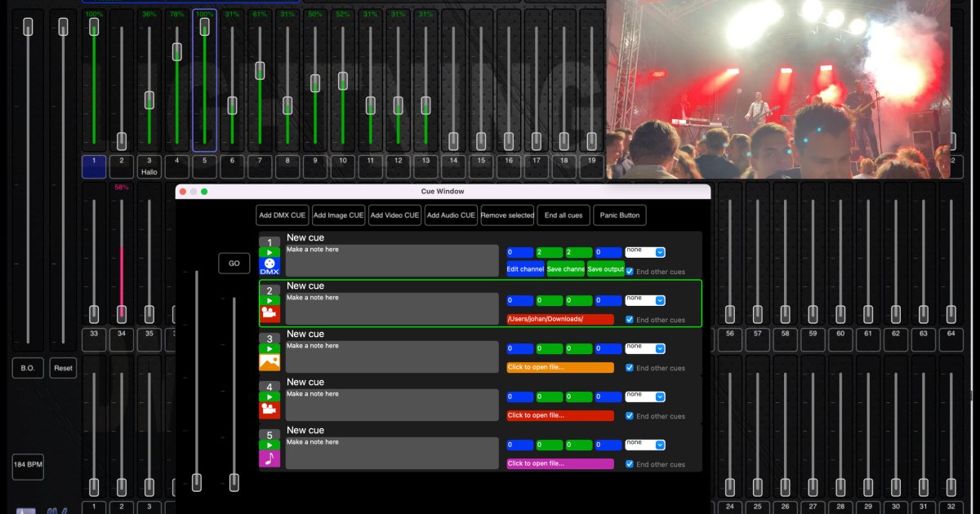The width and height of the screenshot is (980, 514).
Task: Play cue 5 with its green arrow
Action: 269,445
